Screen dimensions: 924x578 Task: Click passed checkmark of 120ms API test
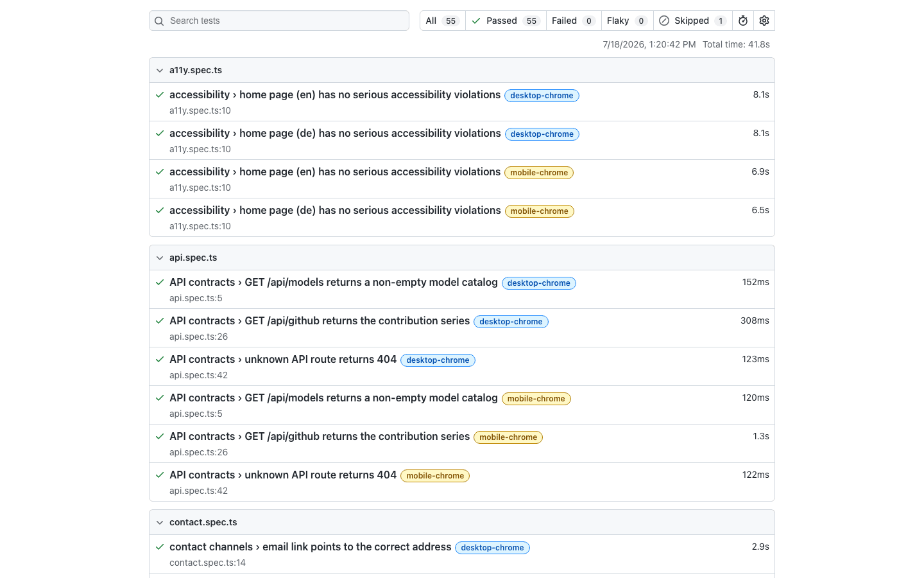160,398
